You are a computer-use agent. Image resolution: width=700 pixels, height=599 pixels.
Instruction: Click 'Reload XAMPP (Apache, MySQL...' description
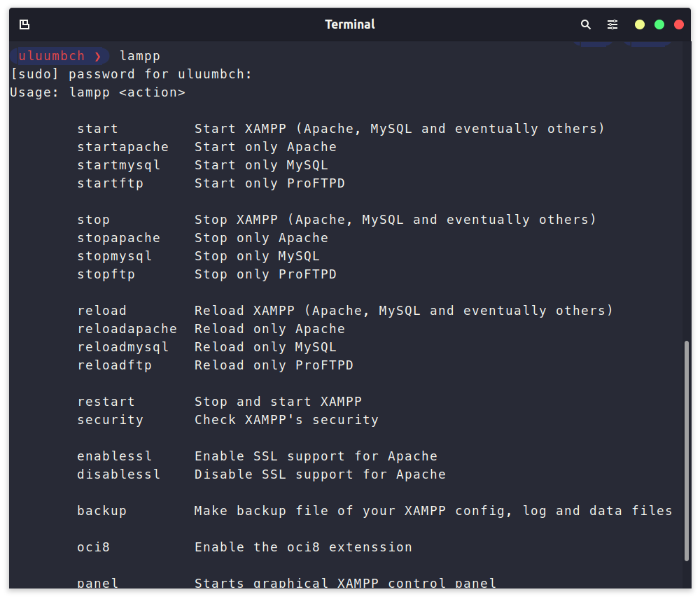[404, 311]
